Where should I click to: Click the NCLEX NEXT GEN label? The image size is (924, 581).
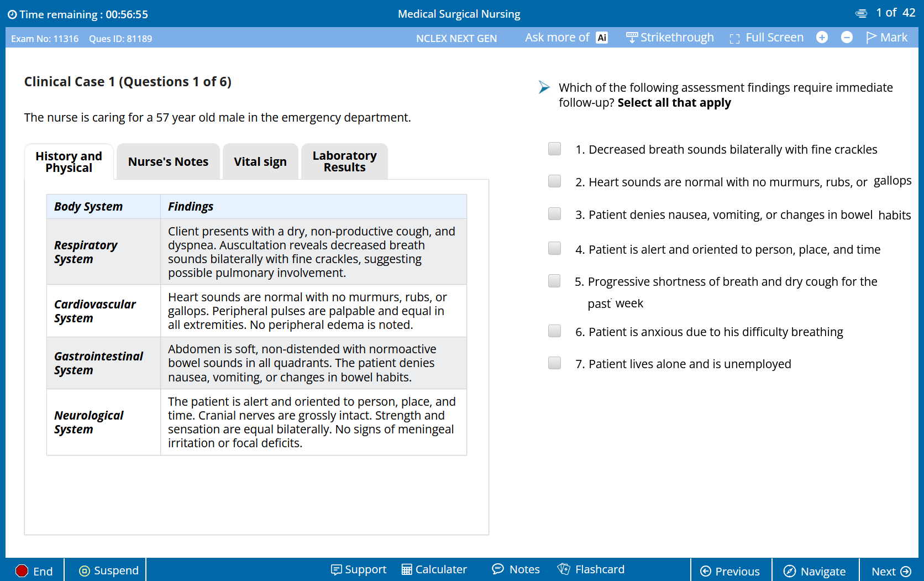pyautogui.click(x=456, y=39)
